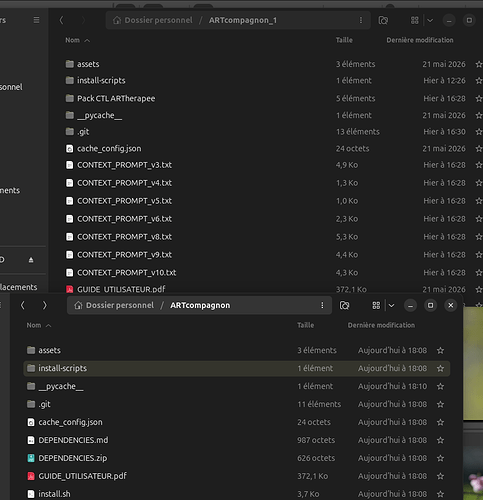Open the search icon in ARTcompagnon_1 window
This screenshot has width=483, height=500.
click(x=383, y=20)
